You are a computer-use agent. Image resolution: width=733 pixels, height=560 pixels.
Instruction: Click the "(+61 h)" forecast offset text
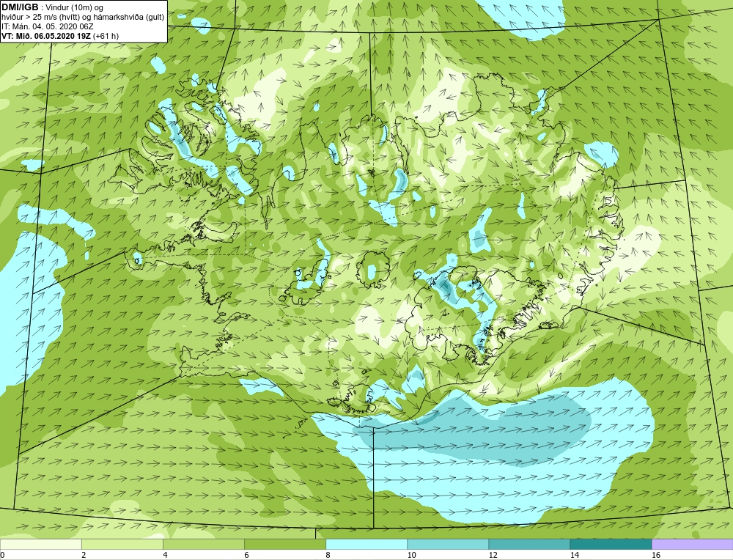pos(106,36)
